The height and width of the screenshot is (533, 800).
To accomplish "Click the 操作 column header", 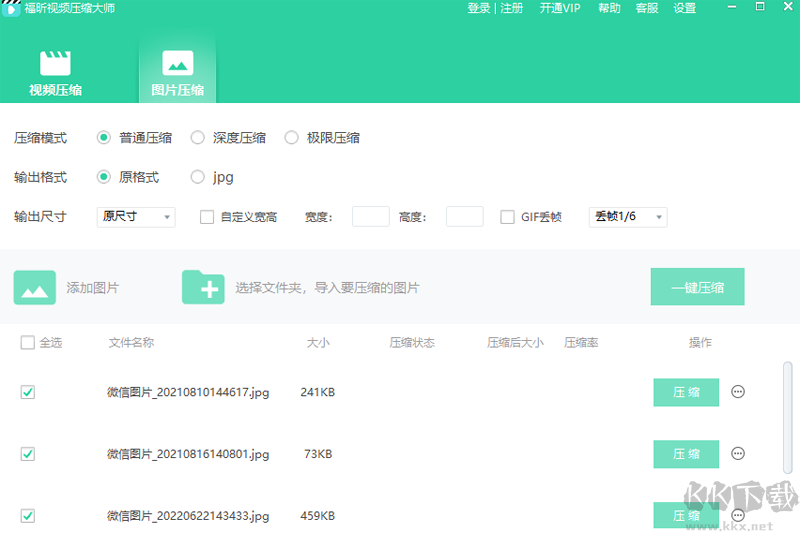I will click(x=700, y=342).
